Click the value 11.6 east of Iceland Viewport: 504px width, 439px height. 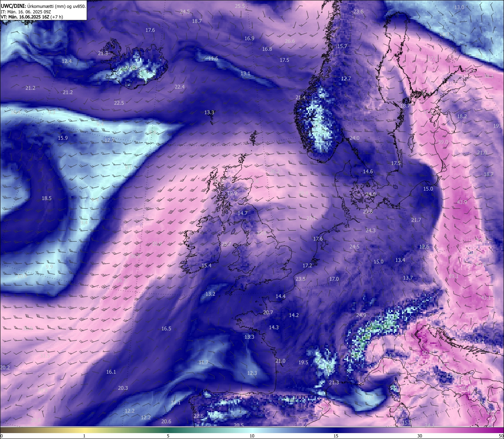213,58
